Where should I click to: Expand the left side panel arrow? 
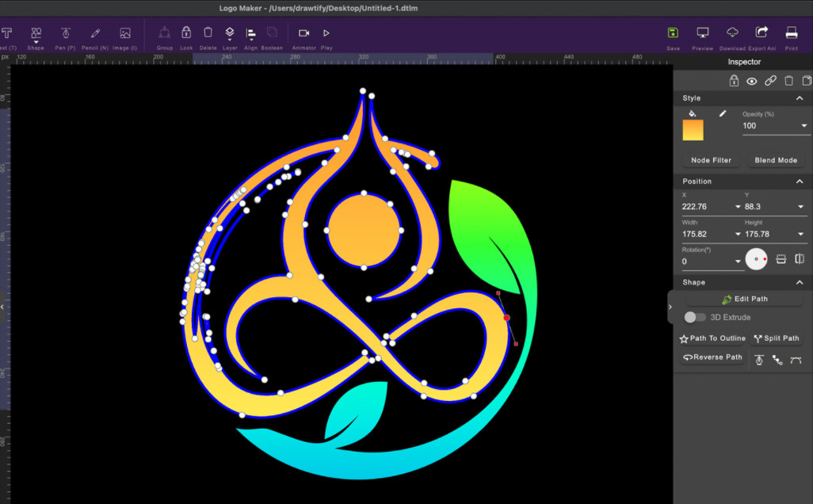point(2,307)
